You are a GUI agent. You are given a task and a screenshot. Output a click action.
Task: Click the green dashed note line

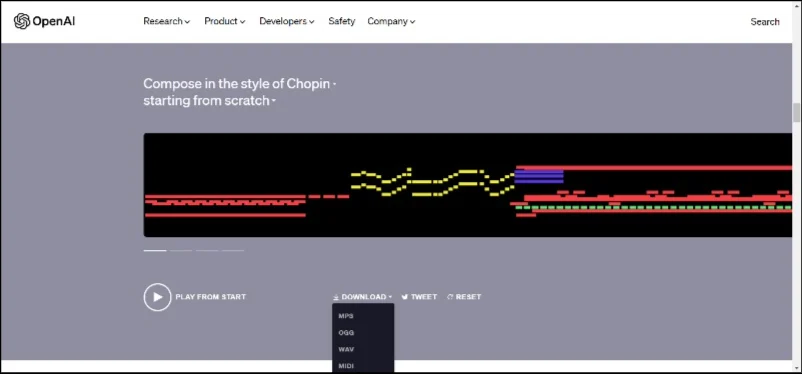pos(654,208)
